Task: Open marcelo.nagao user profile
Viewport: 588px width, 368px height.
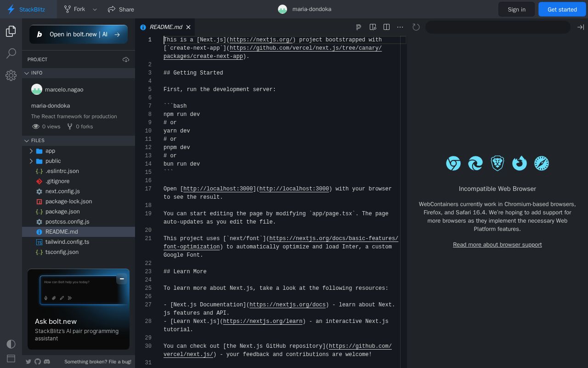Action: (x=57, y=90)
